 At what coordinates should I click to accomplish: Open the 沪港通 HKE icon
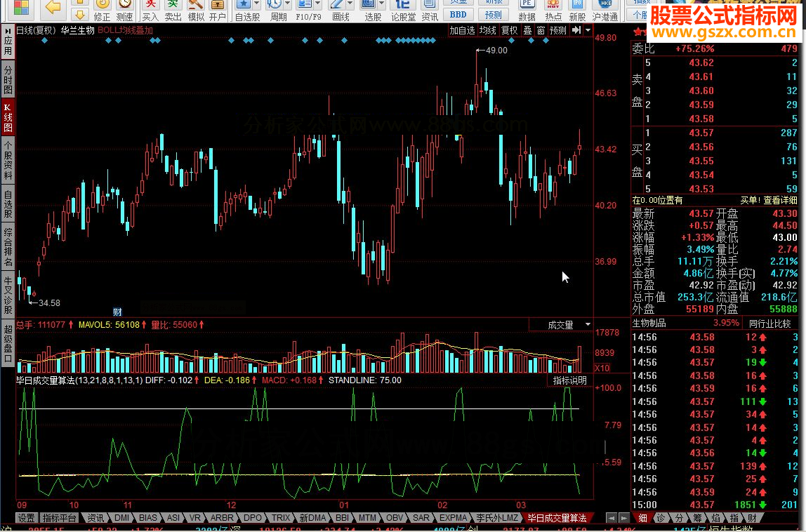click(x=605, y=11)
